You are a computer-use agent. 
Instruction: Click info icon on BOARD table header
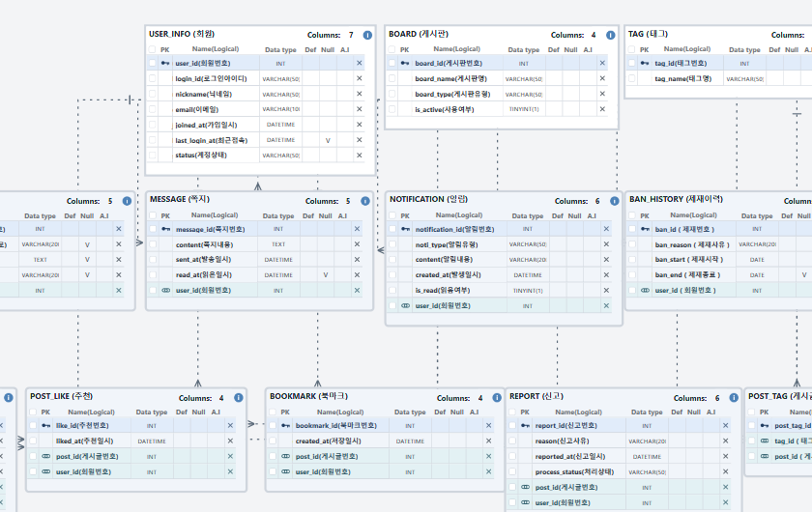pos(611,35)
